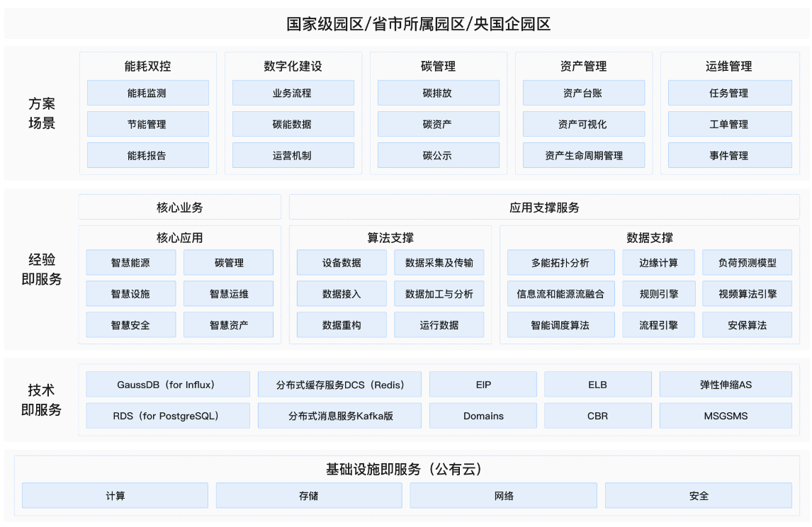Select the 应用支撑服务 header bar
This screenshot has height=527, width=812.
coord(544,208)
